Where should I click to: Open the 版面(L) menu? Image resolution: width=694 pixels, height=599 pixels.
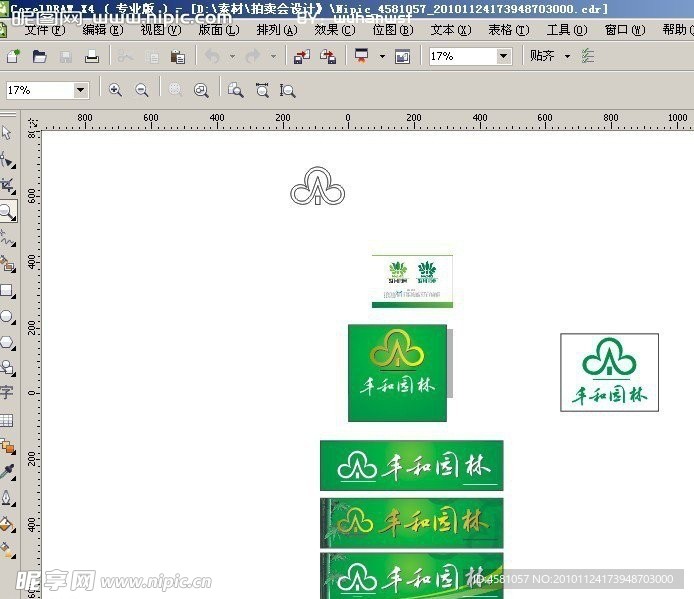[219, 30]
